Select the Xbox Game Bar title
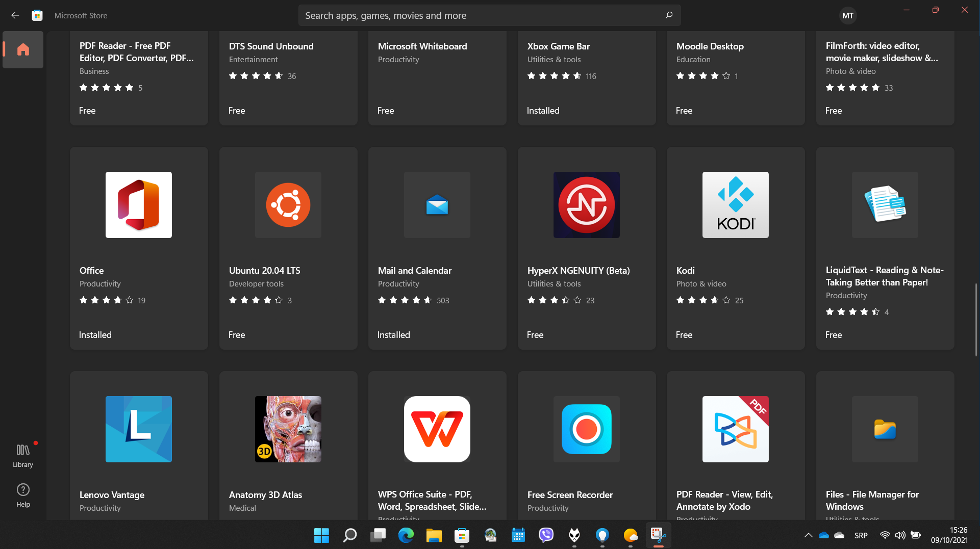Screen dimensions: 980x549 point(559,46)
